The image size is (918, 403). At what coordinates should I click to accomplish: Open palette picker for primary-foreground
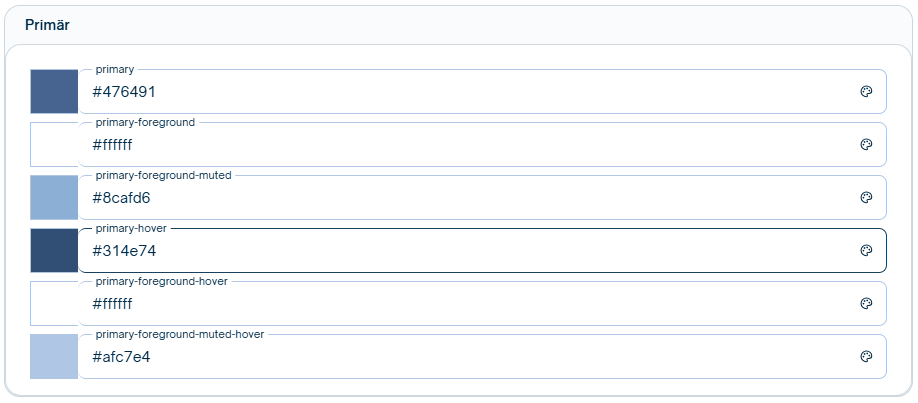coord(866,144)
